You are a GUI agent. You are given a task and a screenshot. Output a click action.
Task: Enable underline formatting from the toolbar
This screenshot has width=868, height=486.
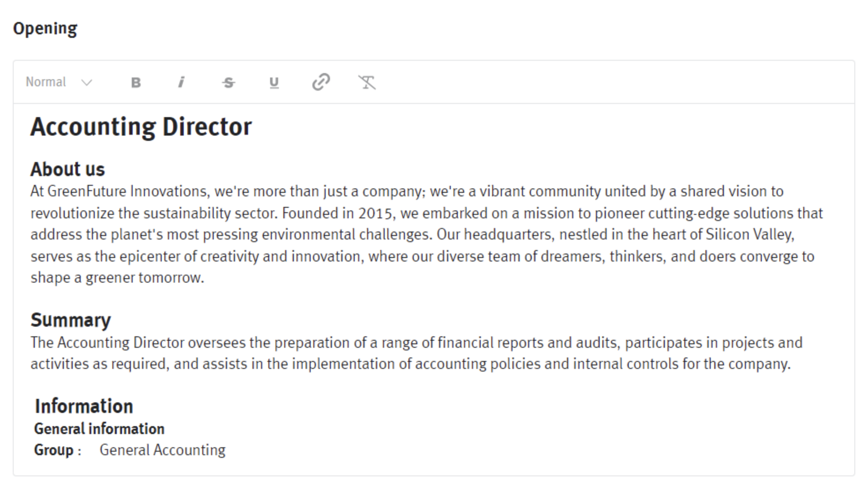(x=274, y=82)
